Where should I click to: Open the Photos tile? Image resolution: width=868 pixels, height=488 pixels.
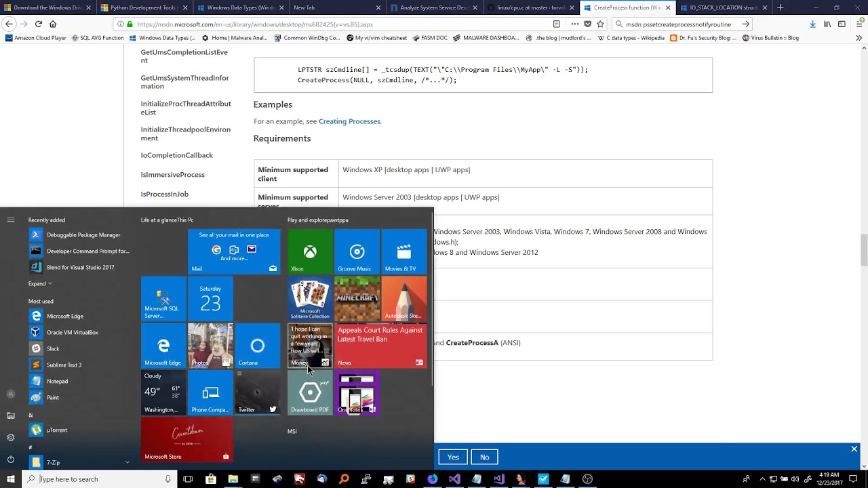coord(210,345)
